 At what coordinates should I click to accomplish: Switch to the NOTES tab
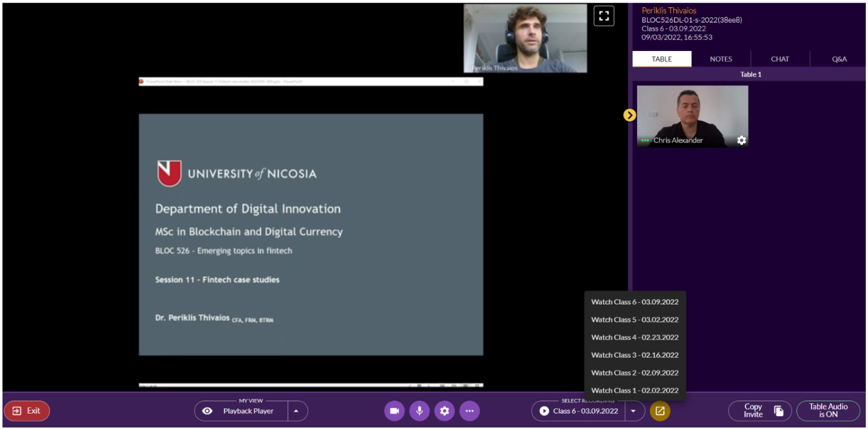[x=721, y=59]
